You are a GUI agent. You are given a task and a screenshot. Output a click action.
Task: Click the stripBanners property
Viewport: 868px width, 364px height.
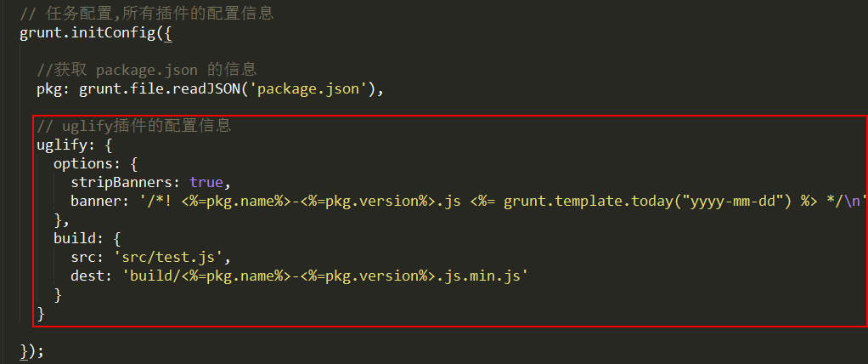pyautogui.click(x=121, y=182)
